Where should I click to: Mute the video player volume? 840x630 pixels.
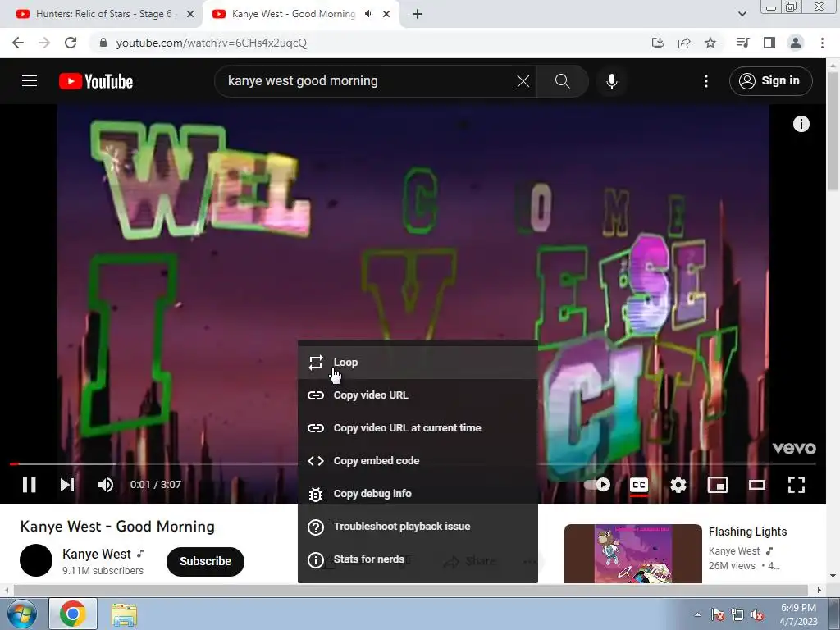click(106, 485)
